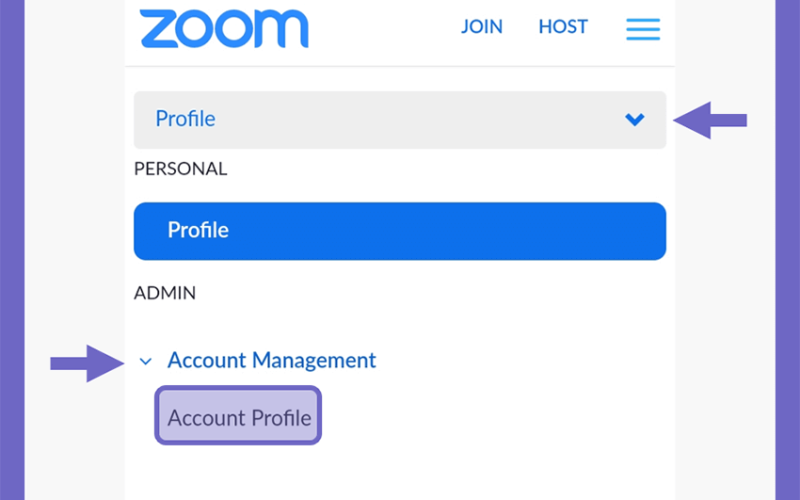This screenshot has width=800, height=500.
Task: Collapse the Account Management section
Action: coord(258,361)
